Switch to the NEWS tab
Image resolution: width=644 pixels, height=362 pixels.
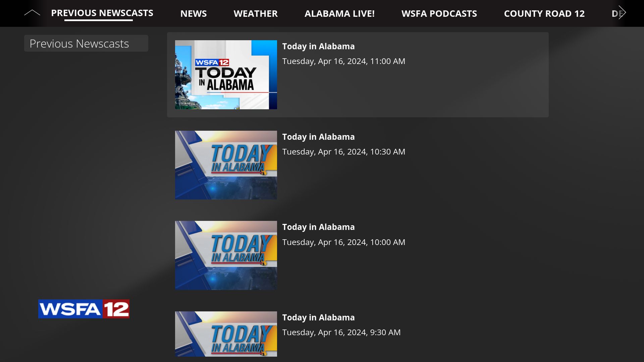tap(194, 13)
